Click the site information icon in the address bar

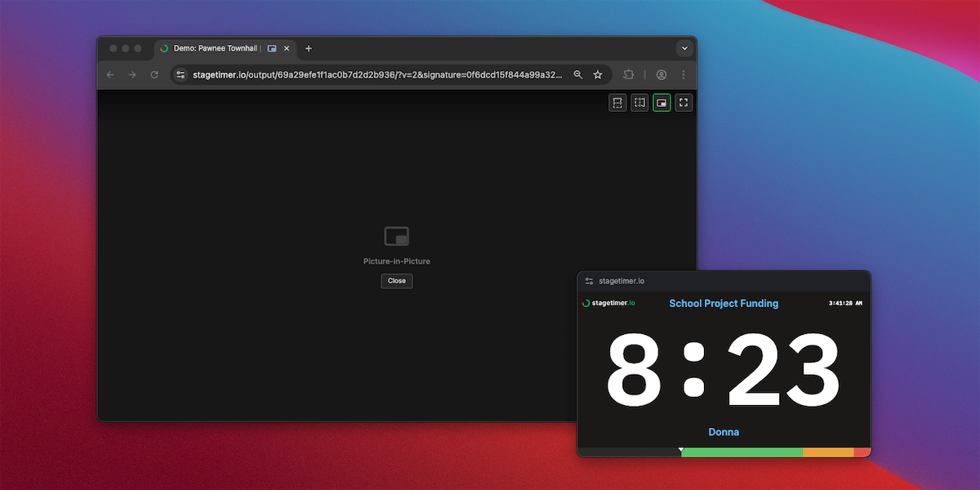click(x=180, y=74)
